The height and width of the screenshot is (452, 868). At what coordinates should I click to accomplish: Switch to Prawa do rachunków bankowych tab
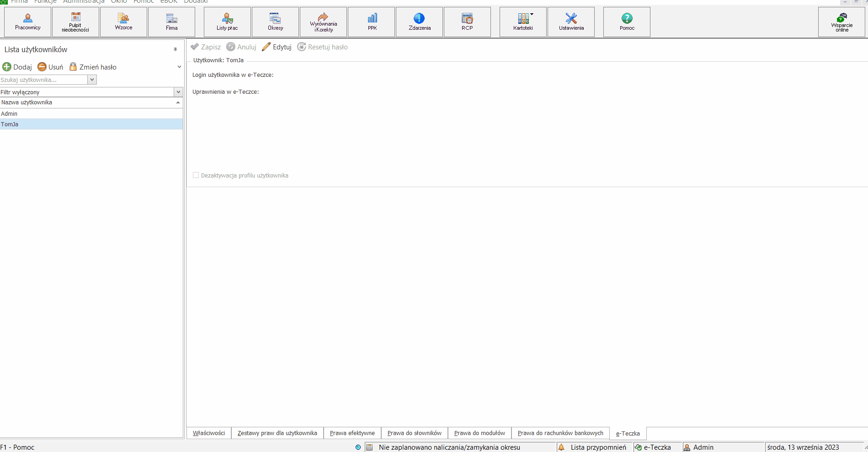click(560, 433)
